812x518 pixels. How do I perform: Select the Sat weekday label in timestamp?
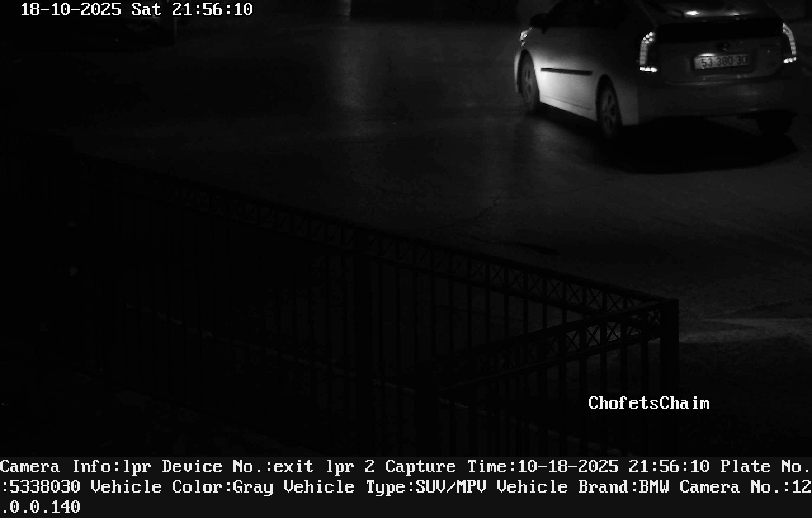(x=146, y=10)
